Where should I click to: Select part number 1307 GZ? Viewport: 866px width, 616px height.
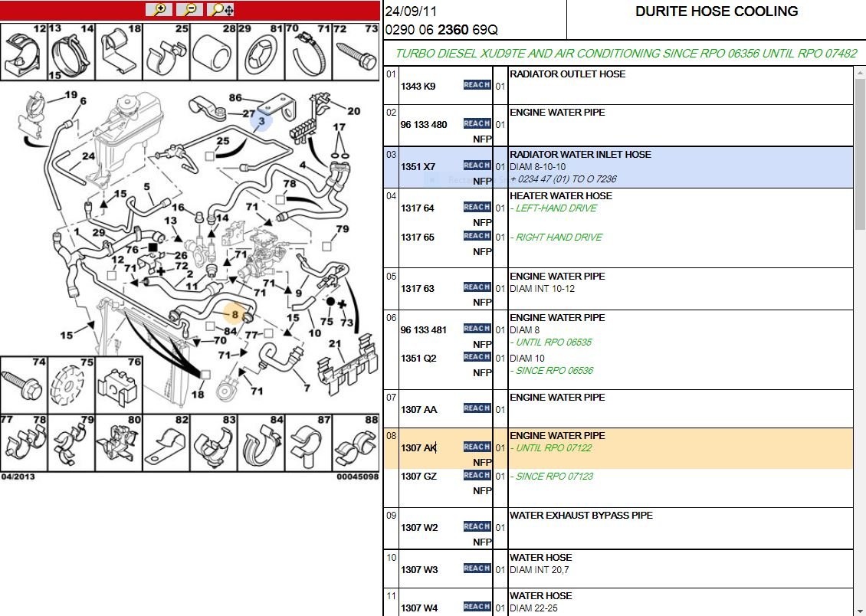click(418, 477)
